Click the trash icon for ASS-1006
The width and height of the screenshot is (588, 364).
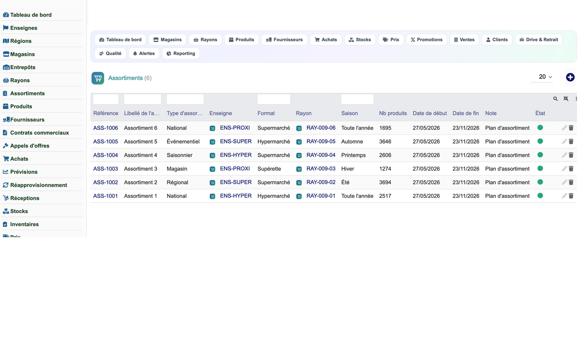(x=571, y=128)
